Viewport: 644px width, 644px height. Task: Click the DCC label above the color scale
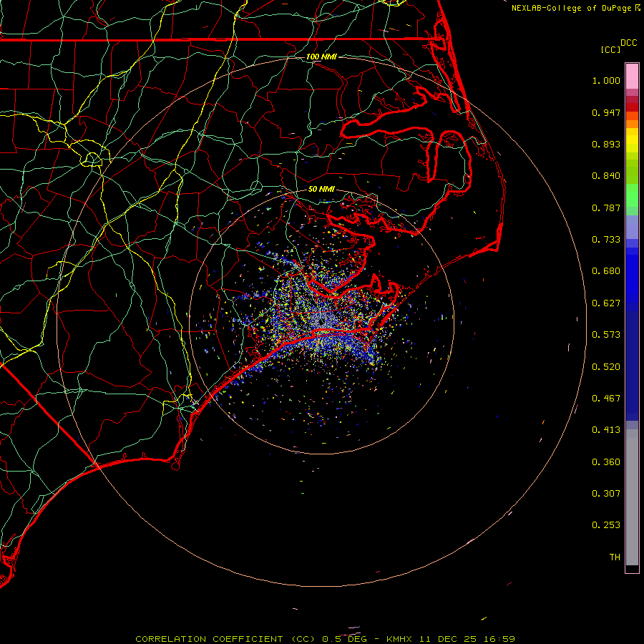coord(628,43)
